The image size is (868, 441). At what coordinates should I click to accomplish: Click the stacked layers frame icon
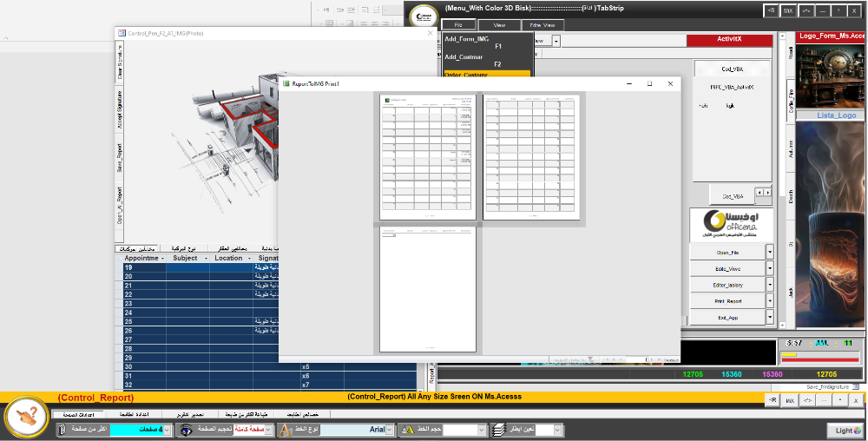[497, 430]
